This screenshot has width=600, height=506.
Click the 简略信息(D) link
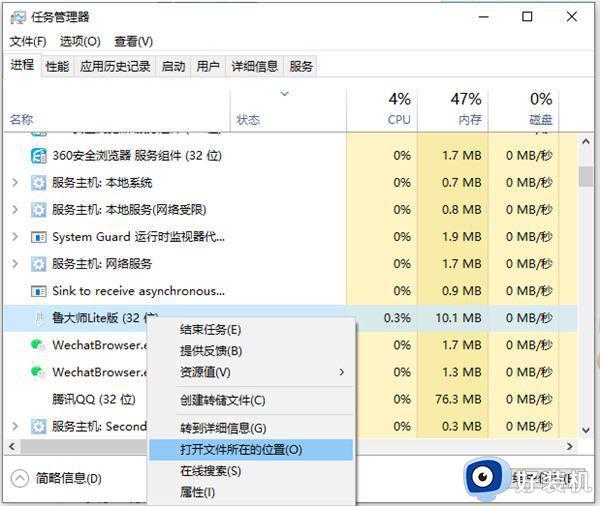(x=68, y=478)
